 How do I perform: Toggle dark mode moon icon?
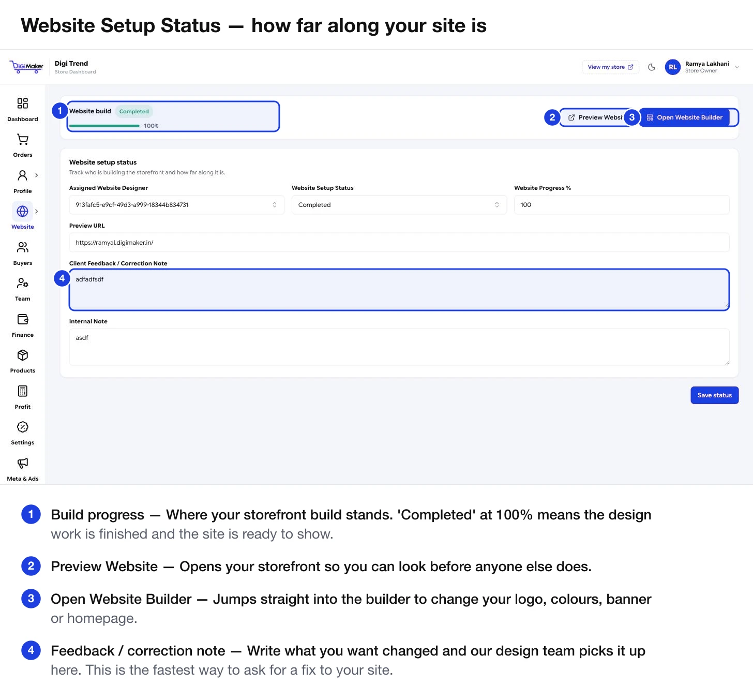[x=652, y=67]
